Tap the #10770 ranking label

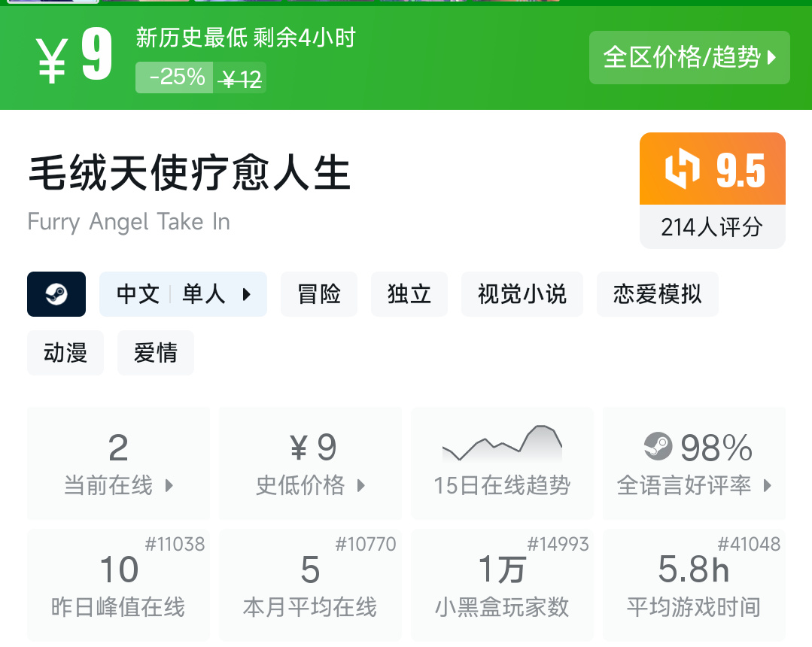366,544
